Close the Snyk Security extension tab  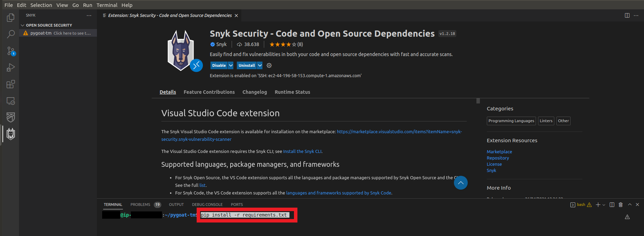(236, 16)
